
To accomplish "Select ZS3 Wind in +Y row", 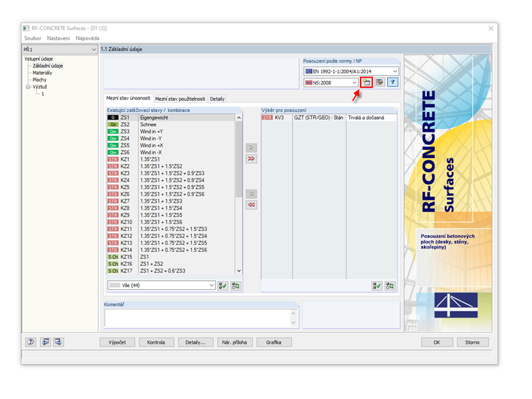I will (x=171, y=132).
